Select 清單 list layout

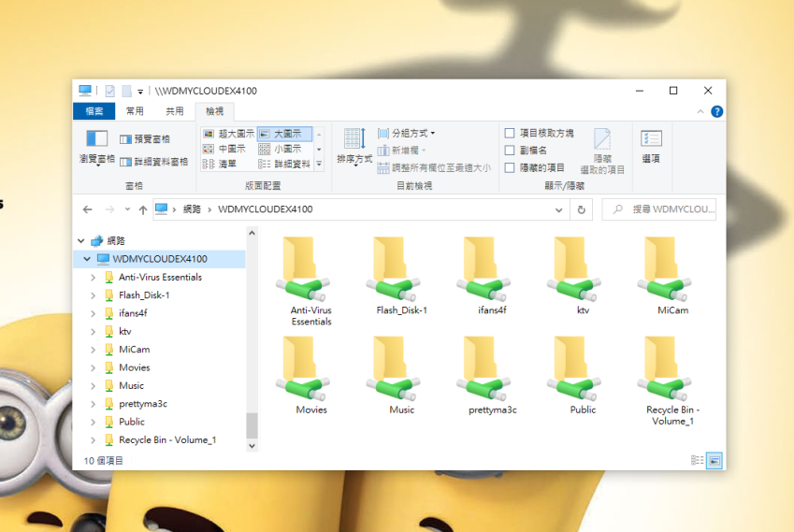(x=220, y=164)
